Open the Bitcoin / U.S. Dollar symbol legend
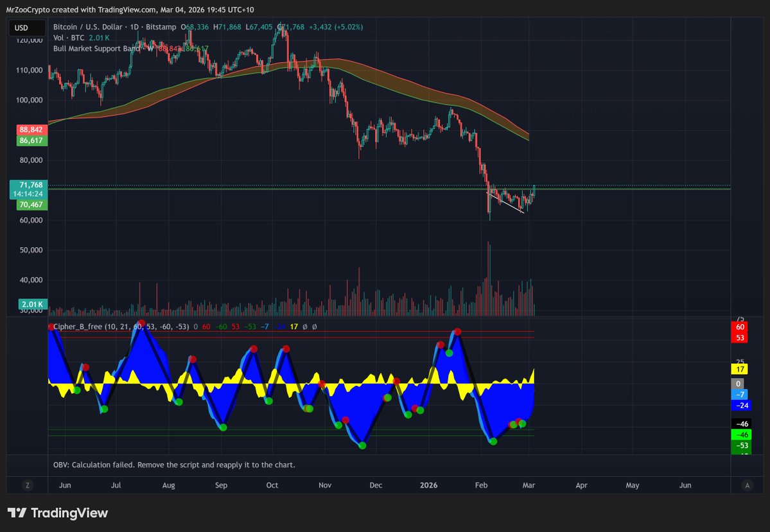Viewport: 770px width, 532px height. click(x=90, y=28)
